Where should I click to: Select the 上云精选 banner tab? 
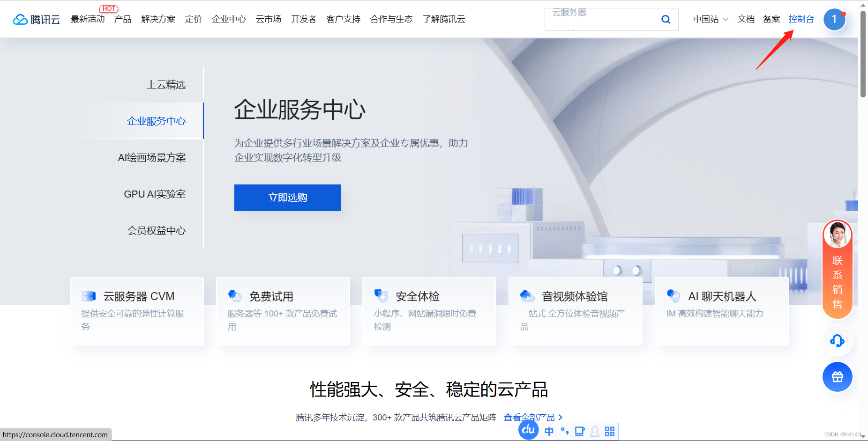(x=166, y=84)
